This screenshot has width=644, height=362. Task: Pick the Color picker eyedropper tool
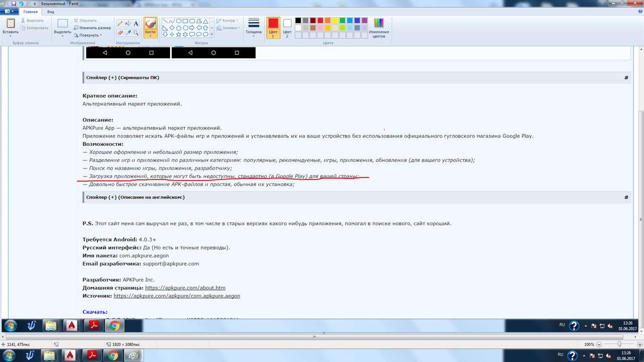click(128, 33)
